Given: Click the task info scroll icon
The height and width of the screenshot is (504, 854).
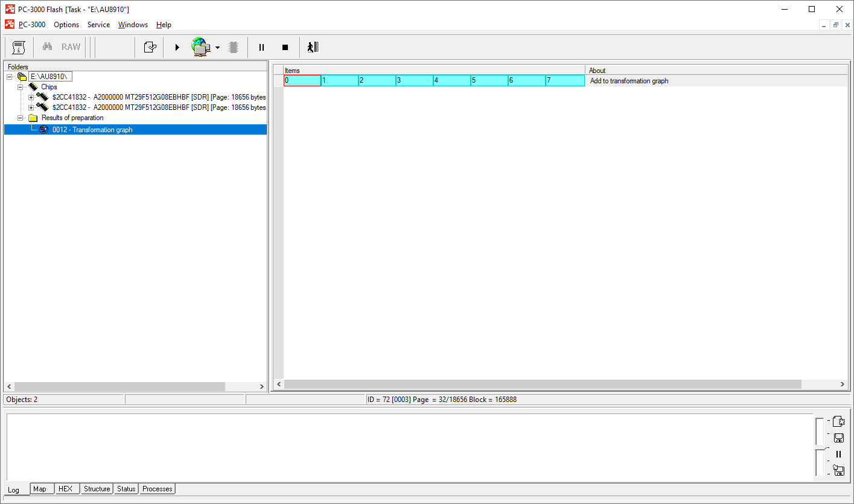Looking at the screenshot, I should click(x=19, y=47).
